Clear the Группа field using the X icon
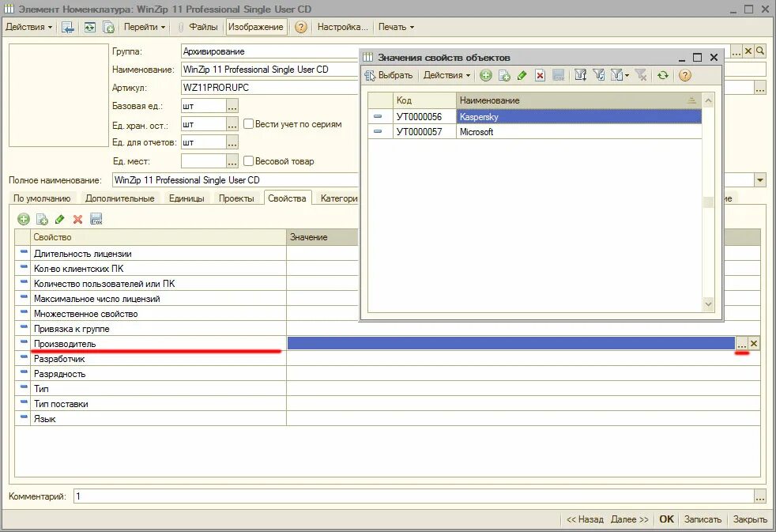The height and width of the screenshot is (532, 776). (x=748, y=51)
